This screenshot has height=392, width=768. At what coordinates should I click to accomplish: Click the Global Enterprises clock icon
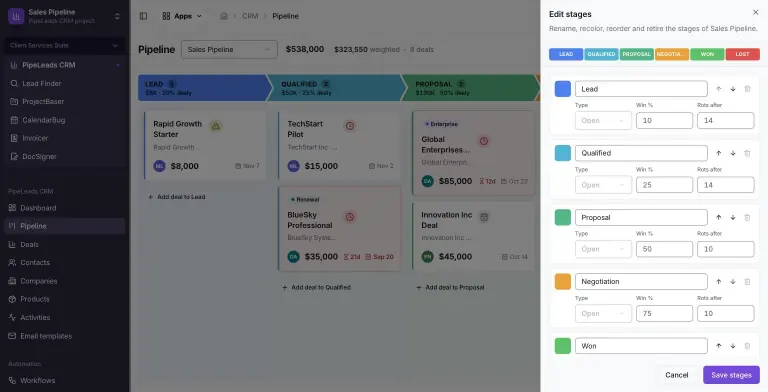pyautogui.click(x=484, y=141)
